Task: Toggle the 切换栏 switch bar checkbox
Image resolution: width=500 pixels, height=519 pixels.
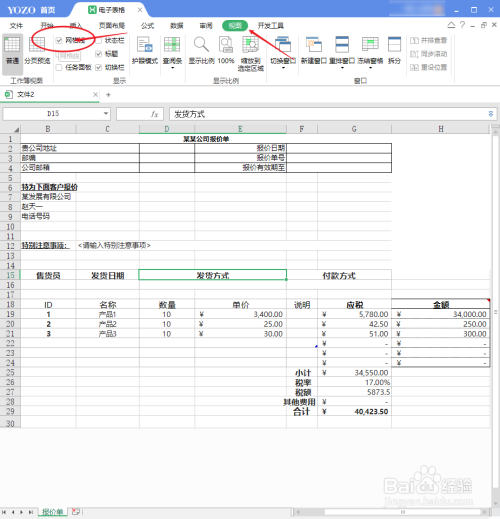Action: pyautogui.click(x=98, y=67)
